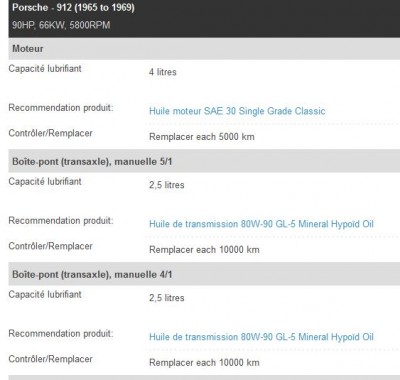Open Huile moteur SAE 30 Single Grade Classic link
This screenshot has height=380, width=400.
[x=237, y=111]
